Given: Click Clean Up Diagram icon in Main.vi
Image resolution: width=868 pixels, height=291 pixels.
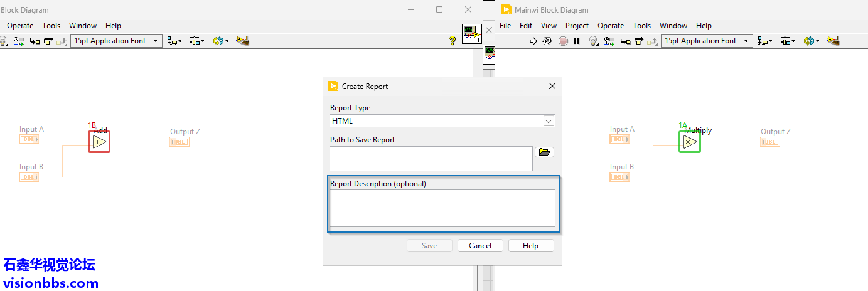Looking at the screenshot, I should [x=833, y=41].
